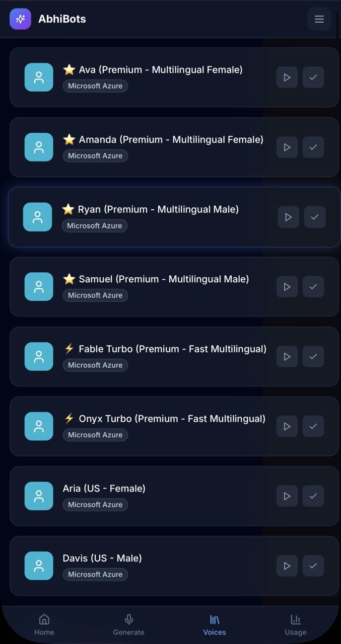Click the Microsoft Azure badge under Ryan
Viewport: 341px width, 644px height.
tap(95, 226)
